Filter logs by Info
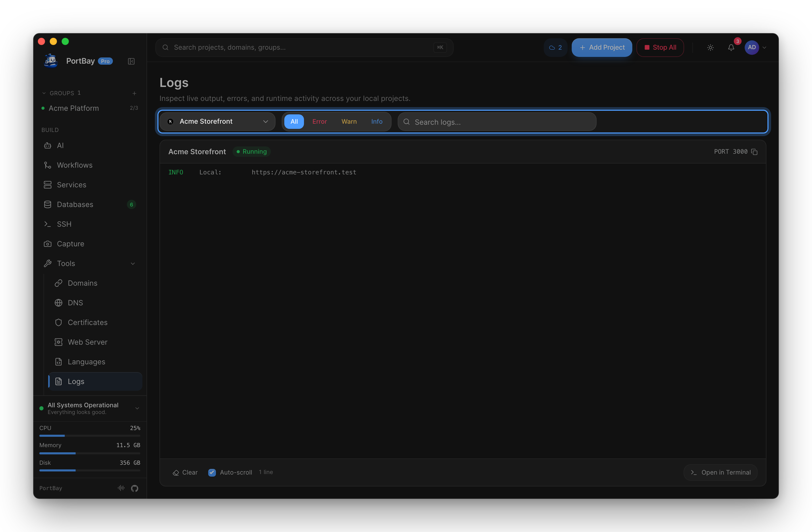 pos(377,121)
